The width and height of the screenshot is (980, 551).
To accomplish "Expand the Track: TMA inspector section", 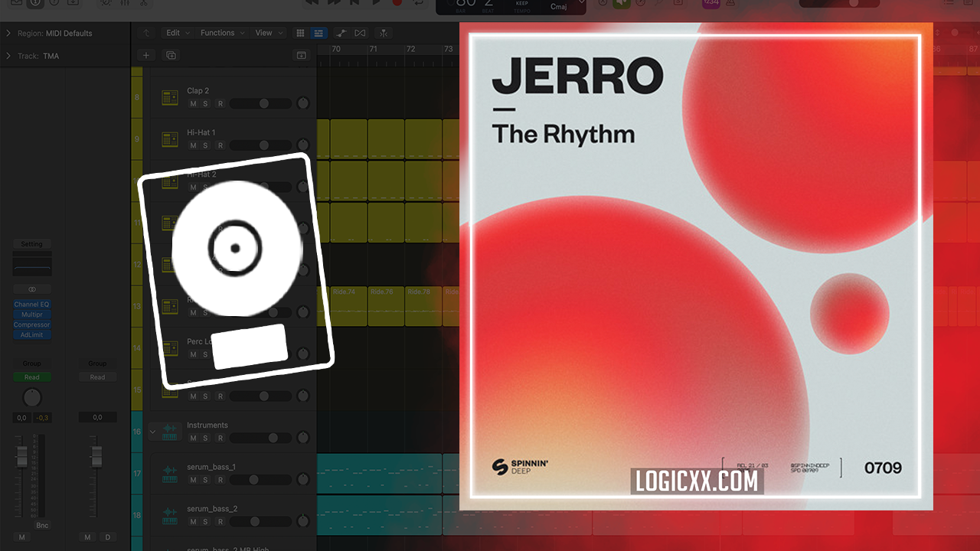I will (x=8, y=56).
